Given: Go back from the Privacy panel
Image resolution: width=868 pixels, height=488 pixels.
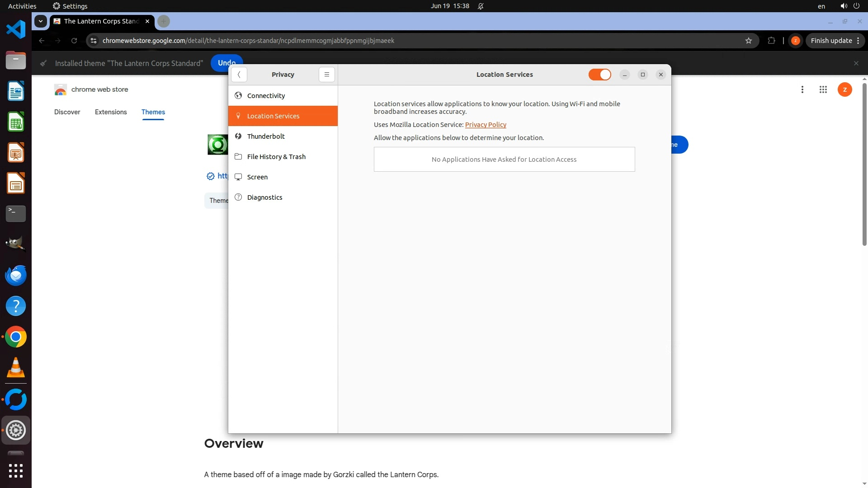Looking at the screenshot, I should click(239, 75).
